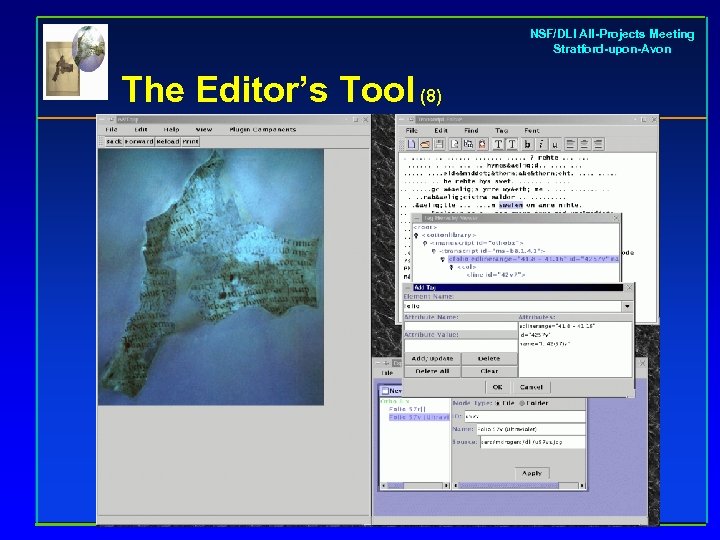Open File menu in the image viewer window
The height and width of the screenshot is (540, 720).
(x=111, y=129)
